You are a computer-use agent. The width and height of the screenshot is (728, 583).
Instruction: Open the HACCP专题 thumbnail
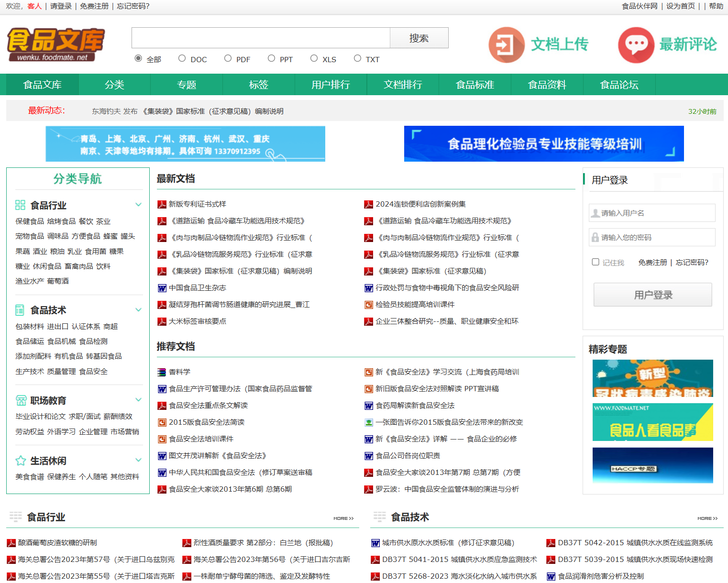pos(652,465)
